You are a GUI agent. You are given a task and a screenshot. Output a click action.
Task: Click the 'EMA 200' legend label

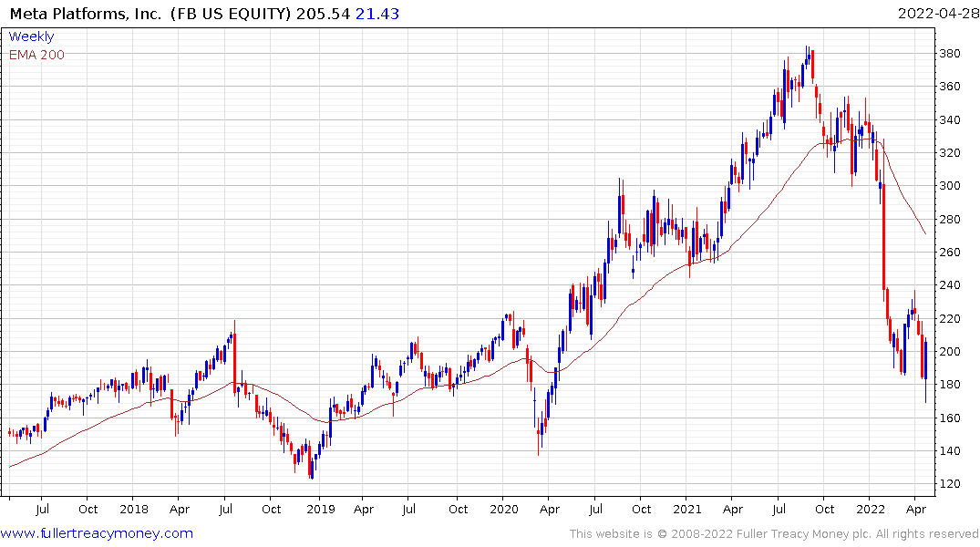36,55
